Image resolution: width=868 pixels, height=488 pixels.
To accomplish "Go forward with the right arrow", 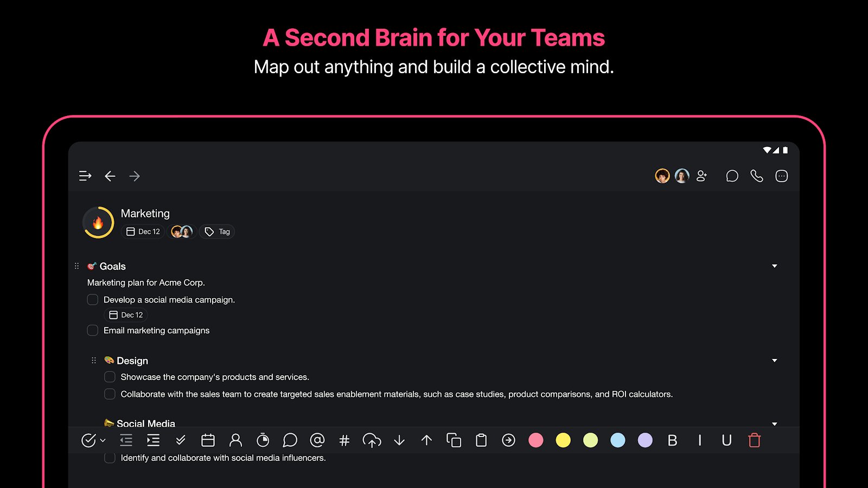I will 135,176.
